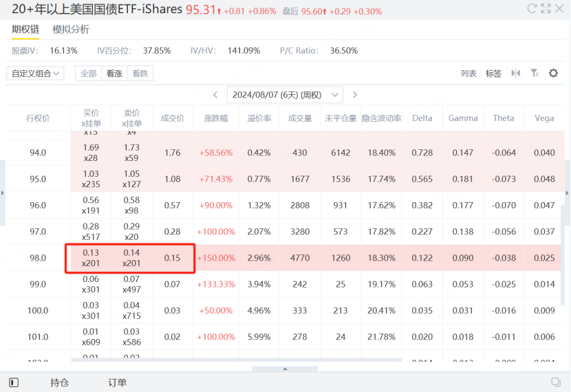
Task: Click the panel layout icon at the bottom left
Action: click(14, 382)
